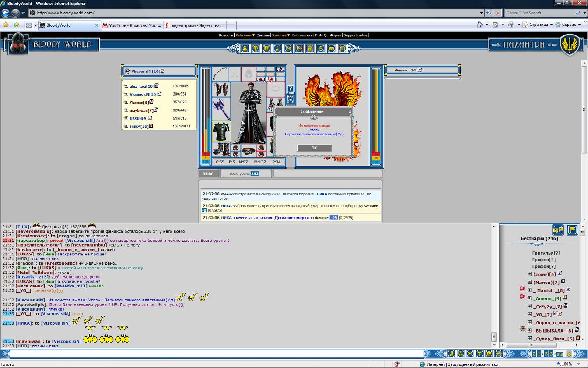Click the gold pouch icon in top toolbar

(x=245, y=49)
